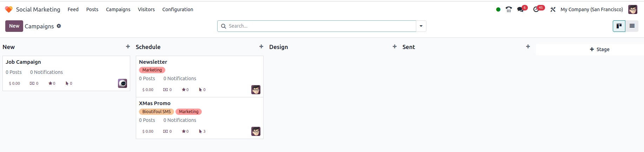Add a campaign in the Schedule column

tap(261, 47)
